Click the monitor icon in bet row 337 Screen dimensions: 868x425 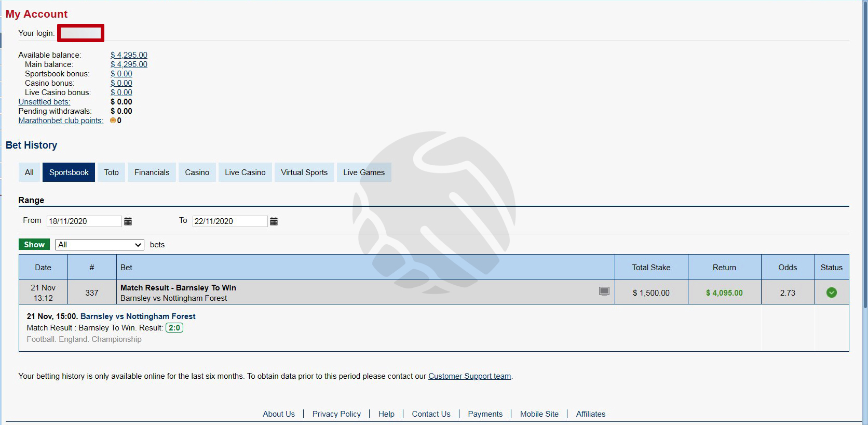click(x=604, y=291)
